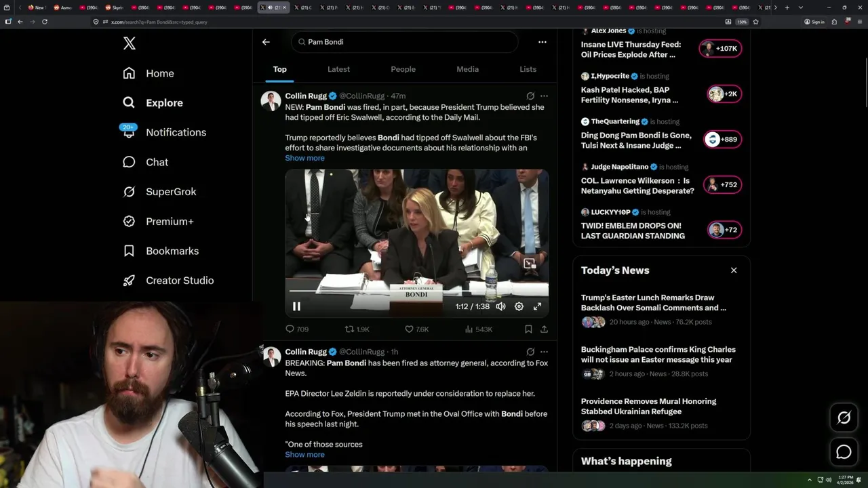This screenshot has height=488, width=868.
Task: Mute the video volume icon
Action: click(x=500, y=306)
